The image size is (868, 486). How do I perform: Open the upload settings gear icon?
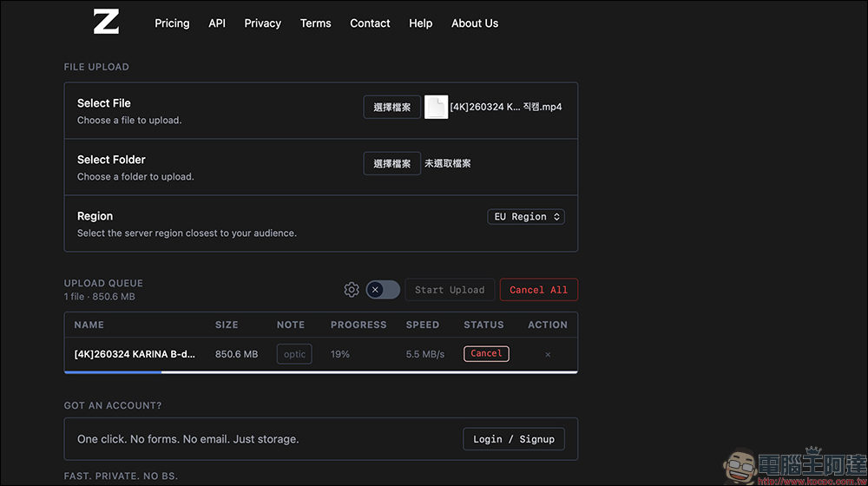pos(352,290)
